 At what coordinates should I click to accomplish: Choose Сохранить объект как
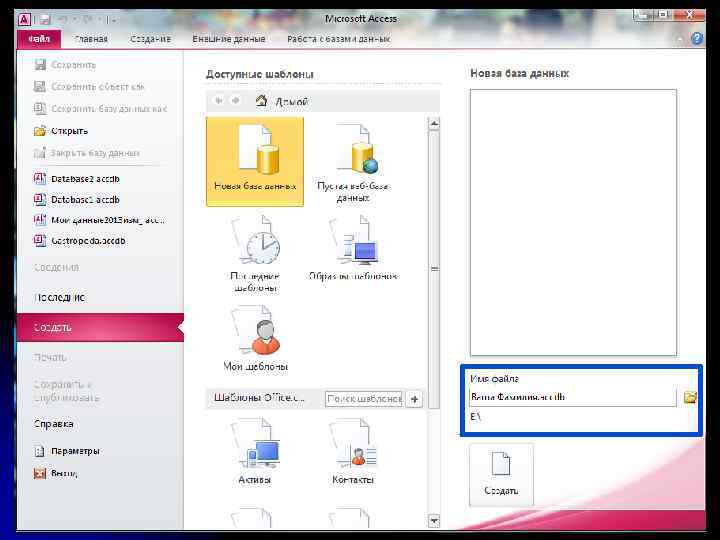90,86
